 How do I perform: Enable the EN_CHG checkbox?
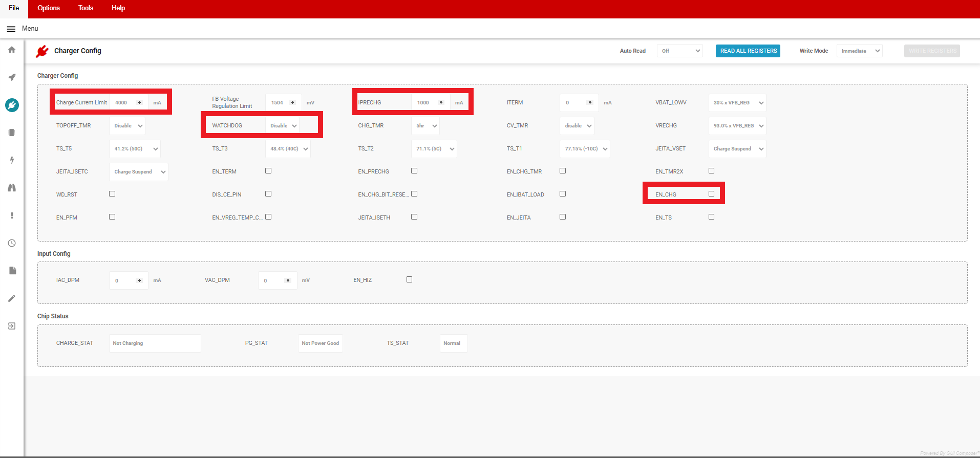[711, 194]
